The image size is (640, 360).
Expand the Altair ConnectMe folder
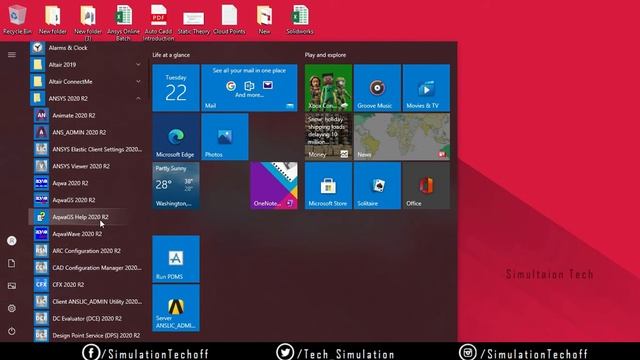(86, 82)
